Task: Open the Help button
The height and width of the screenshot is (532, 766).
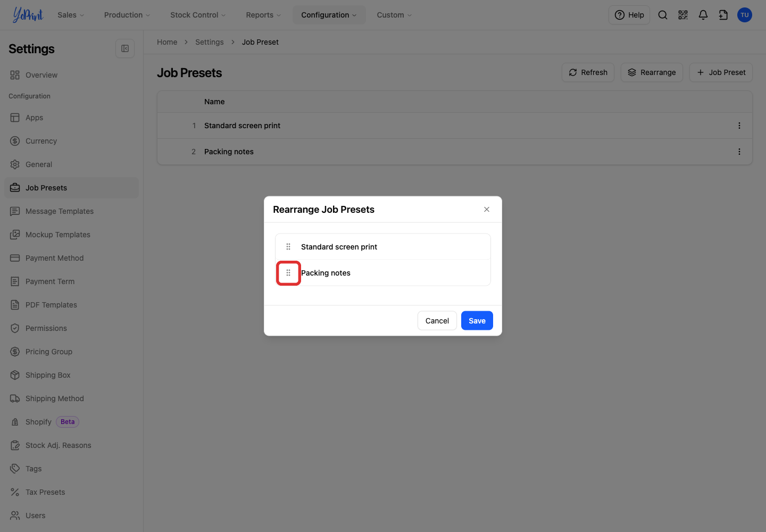Action: 629,15
